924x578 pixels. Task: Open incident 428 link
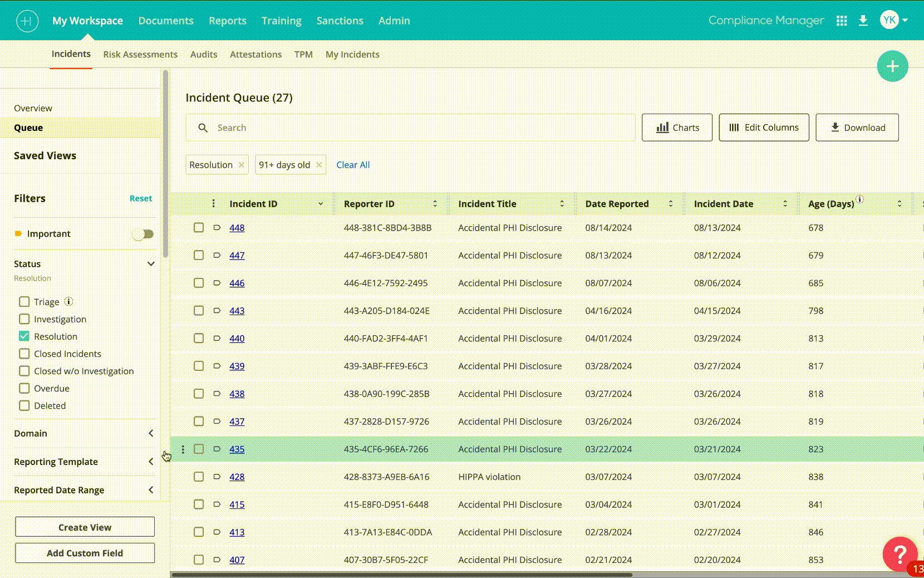[x=237, y=477]
